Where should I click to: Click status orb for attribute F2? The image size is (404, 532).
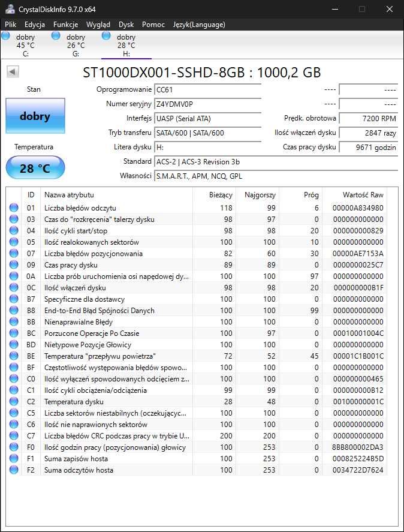click(x=14, y=470)
